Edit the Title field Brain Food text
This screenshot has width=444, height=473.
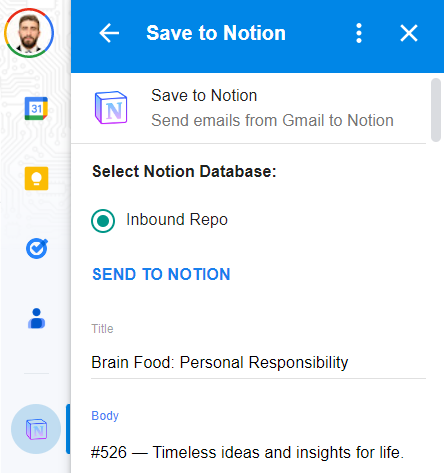[258, 363]
